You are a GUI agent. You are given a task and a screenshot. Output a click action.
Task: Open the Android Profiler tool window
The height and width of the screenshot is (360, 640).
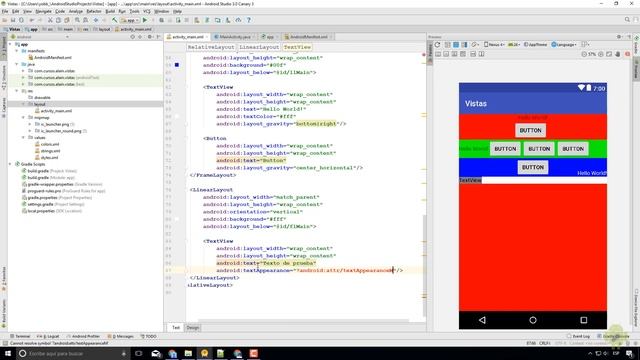click(x=83, y=336)
